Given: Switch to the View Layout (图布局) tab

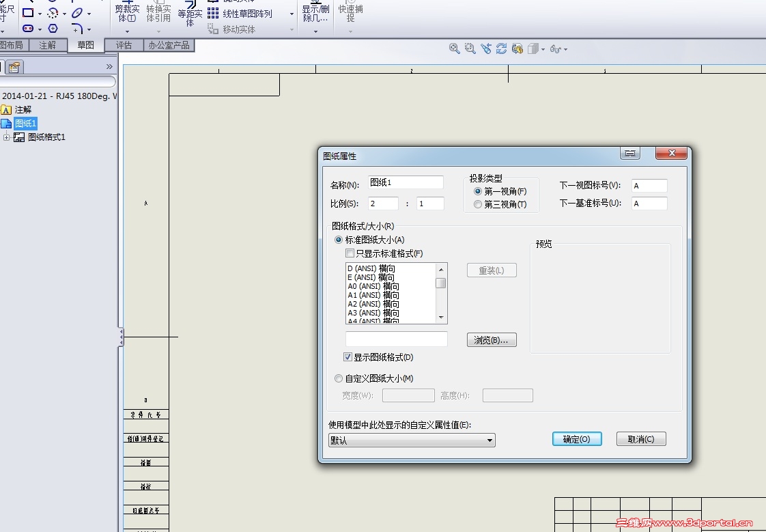Looking at the screenshot, I should click(13, 46).
